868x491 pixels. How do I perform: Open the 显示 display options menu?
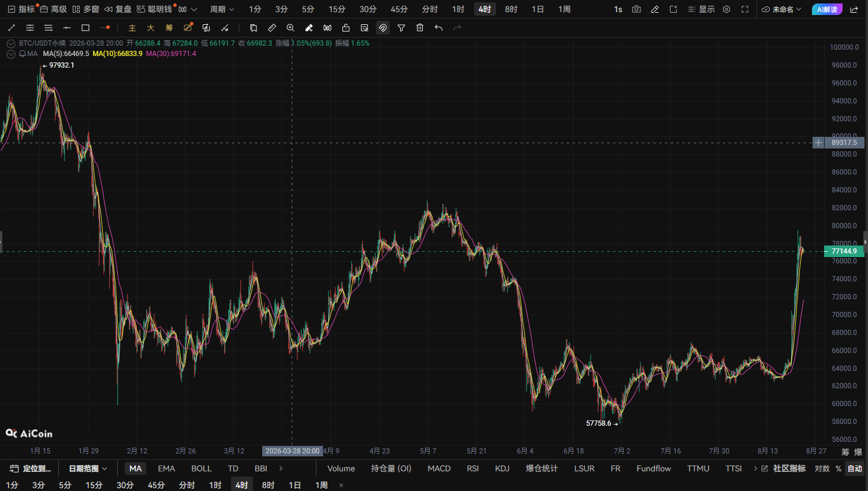pyautogui.click(x=701, y=9)
